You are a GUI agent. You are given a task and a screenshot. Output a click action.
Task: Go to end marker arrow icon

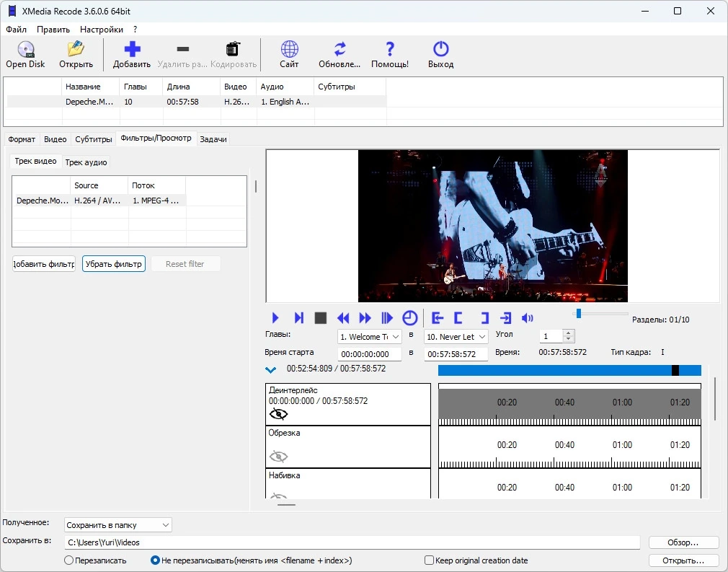pos(505,318)
